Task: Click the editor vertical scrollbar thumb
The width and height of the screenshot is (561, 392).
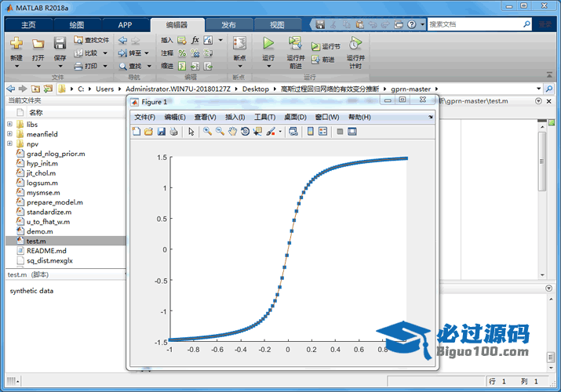Action: [542, 162]
